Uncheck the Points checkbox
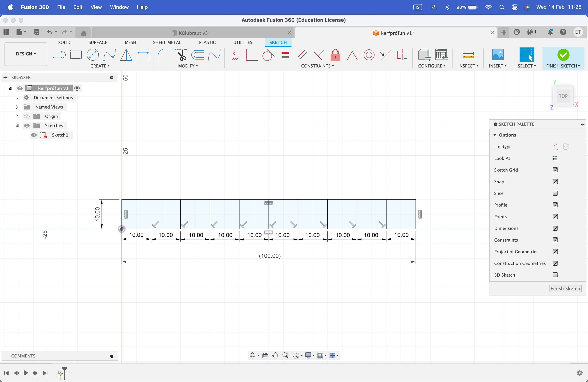The width and height of the screenshot is (588, 382). [555, 217]
